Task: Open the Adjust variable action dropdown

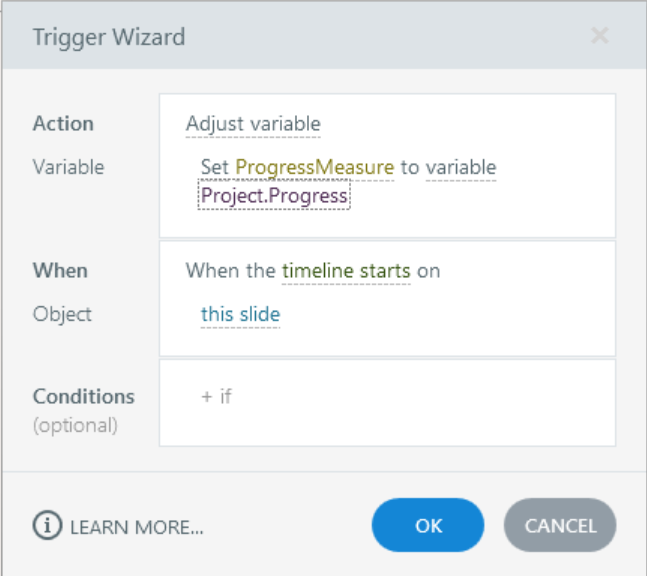Action: (253, 124)
